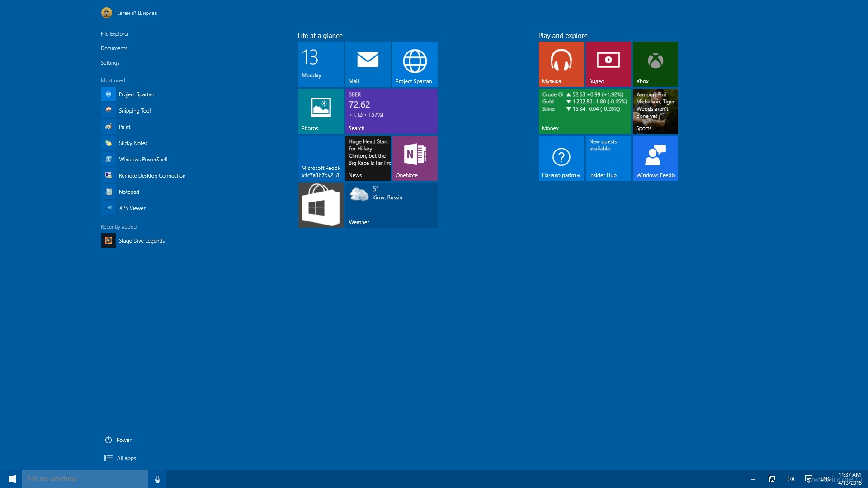Click the Remote Desktop Connection icon
This screenshot has width=868, height=488.
click(108, 176)
